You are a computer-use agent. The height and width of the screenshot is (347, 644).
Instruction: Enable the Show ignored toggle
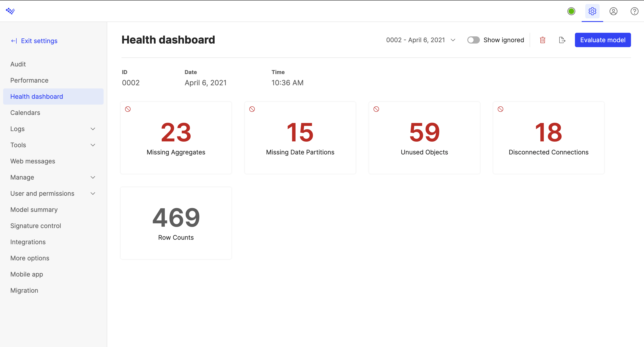click(x=473, y=40)
